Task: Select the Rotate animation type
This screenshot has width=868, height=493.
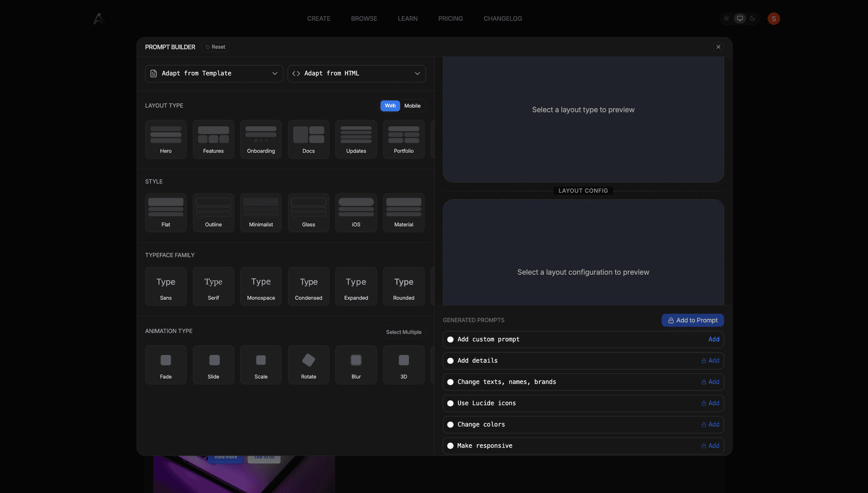Action: [308, 365]
